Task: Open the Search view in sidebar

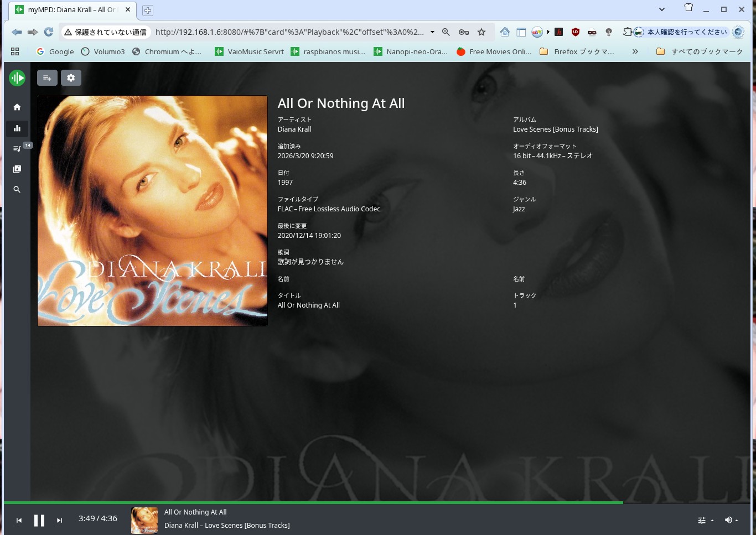Action: (x=17, y=189)
